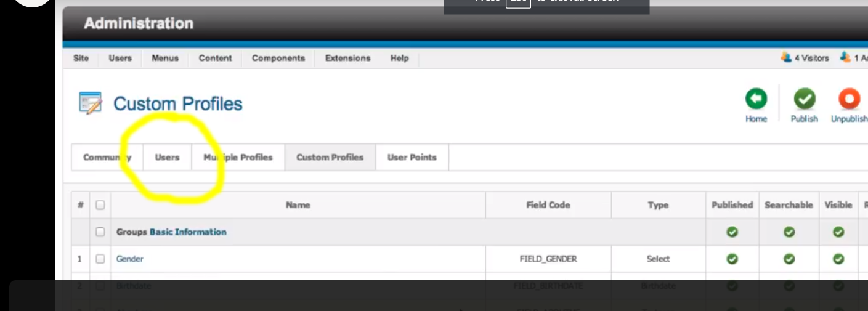Toggle Searchable status for Gender row

point(789,259)
